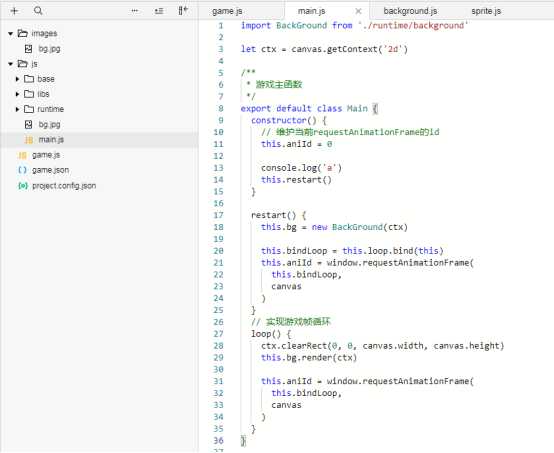Expand the base folder
Screen dimensions: 554x453
point(17,79)
